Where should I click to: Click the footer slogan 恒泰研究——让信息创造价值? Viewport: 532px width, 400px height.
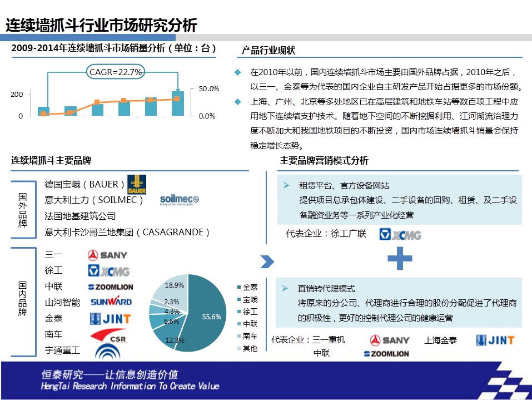110,374
